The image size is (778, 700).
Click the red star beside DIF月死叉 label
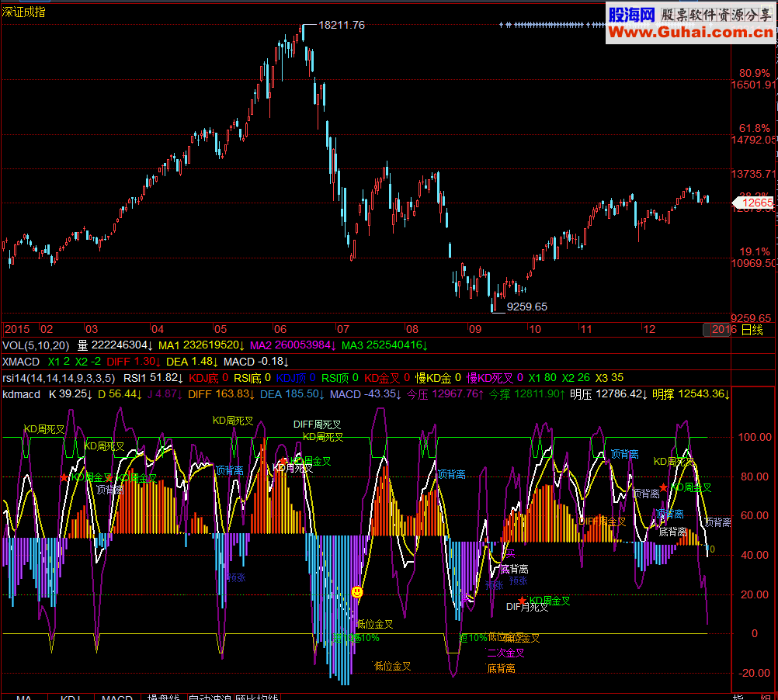tap(522, 601)
